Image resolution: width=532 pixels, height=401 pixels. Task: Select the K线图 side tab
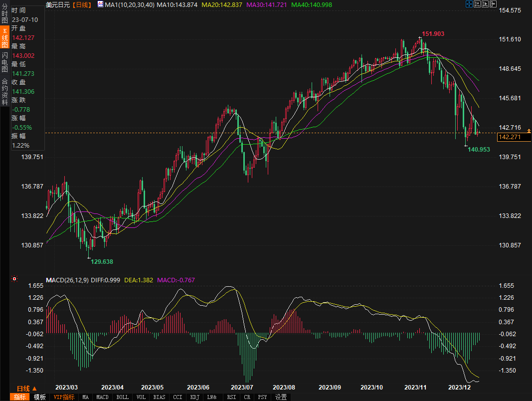(x=4, y=38)
